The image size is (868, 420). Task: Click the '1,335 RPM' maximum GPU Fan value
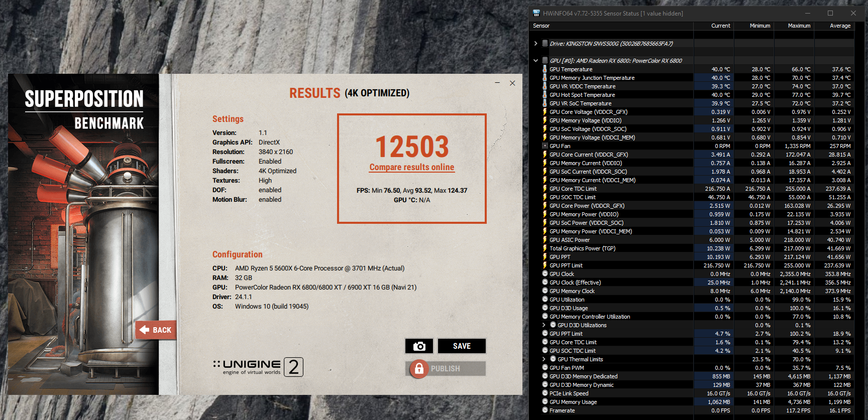click(798, 146)
